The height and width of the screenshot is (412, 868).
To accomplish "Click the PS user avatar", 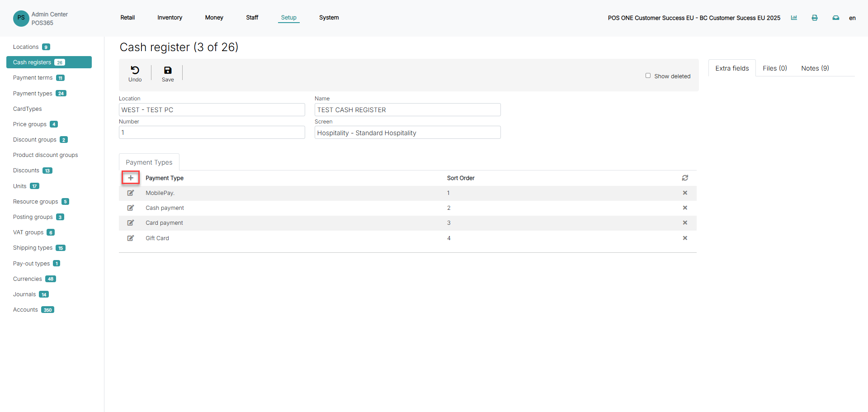I will coord(21,18).
